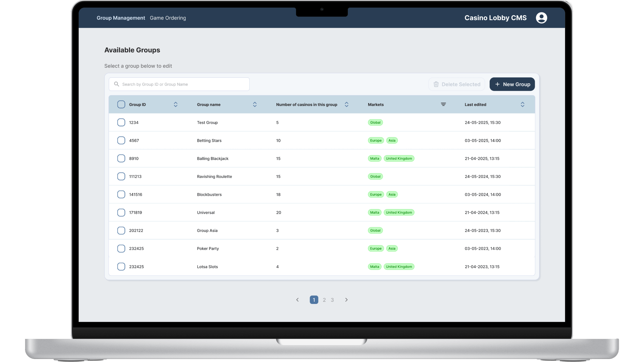Open the user profile avatar icon
Image resolution: width=644 pixels, height=362 pixels.
(542, 18)
